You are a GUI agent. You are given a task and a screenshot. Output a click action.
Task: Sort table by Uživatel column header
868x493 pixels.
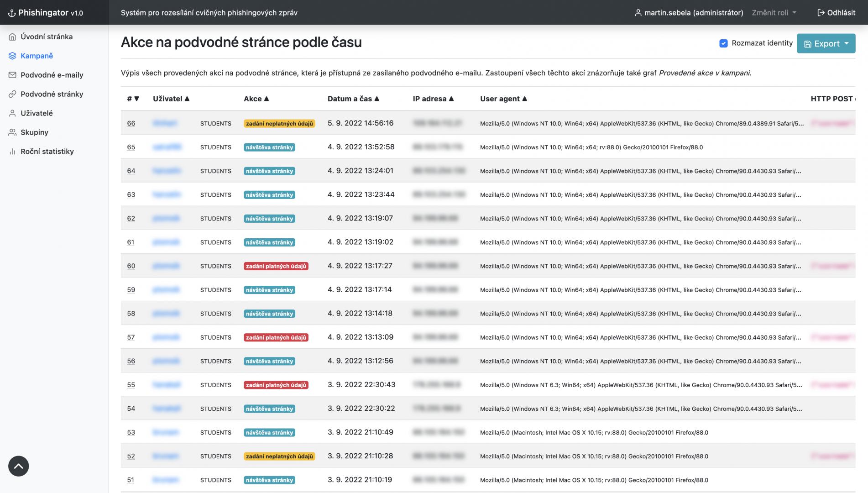171,99
